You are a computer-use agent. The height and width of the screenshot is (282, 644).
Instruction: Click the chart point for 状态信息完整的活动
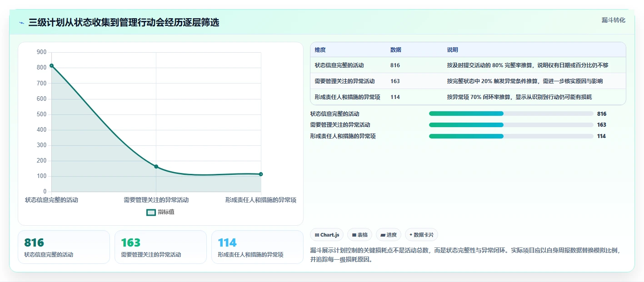point(51,66)
